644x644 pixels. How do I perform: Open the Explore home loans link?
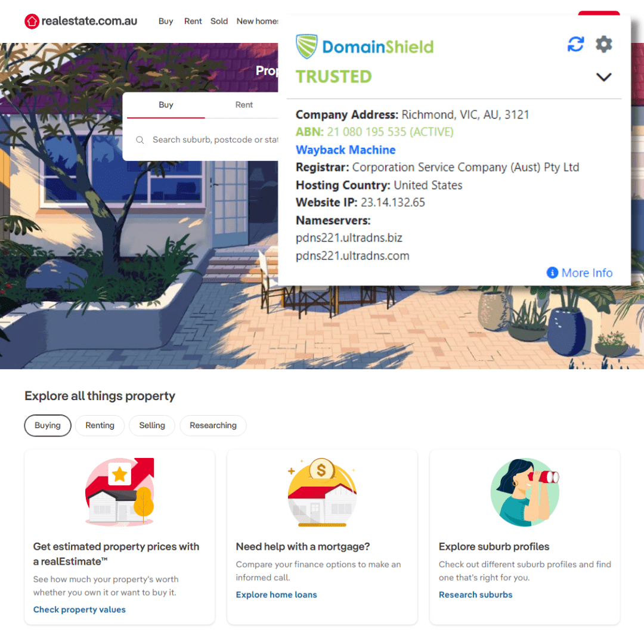(277, 595)
